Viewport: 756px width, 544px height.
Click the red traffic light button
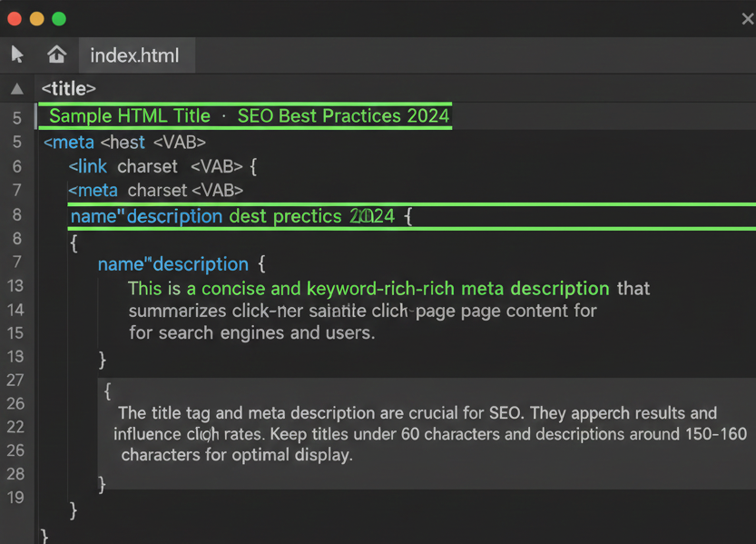(13, 16)
